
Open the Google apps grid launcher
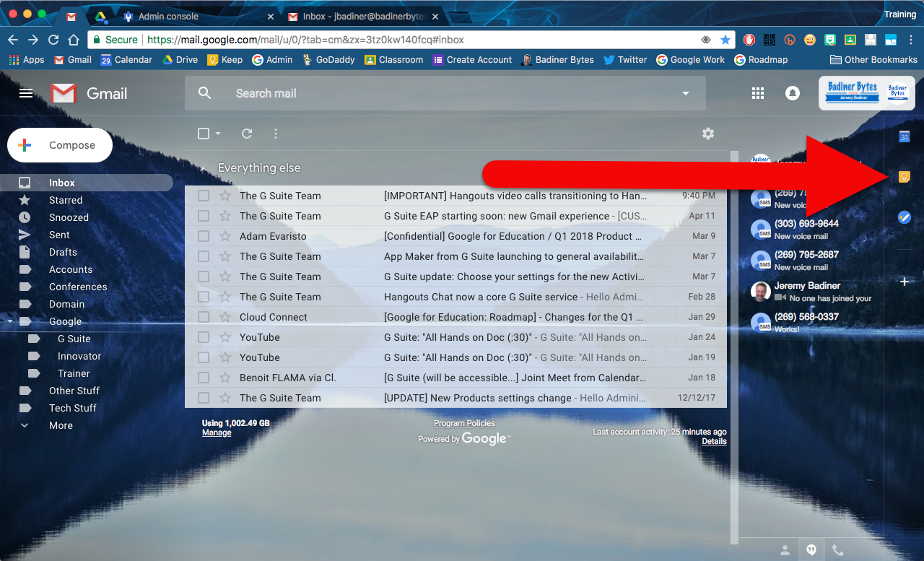coord(758,93)
